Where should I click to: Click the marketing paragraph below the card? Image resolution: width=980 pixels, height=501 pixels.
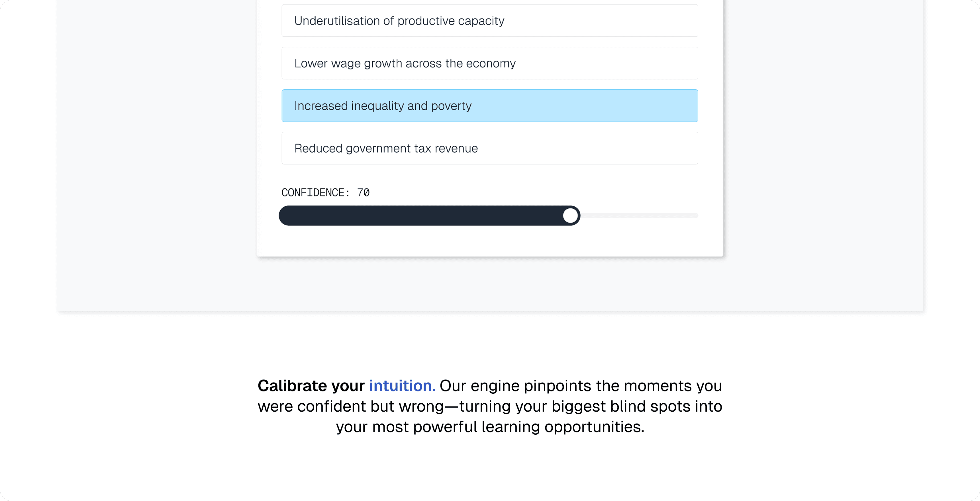490,406
